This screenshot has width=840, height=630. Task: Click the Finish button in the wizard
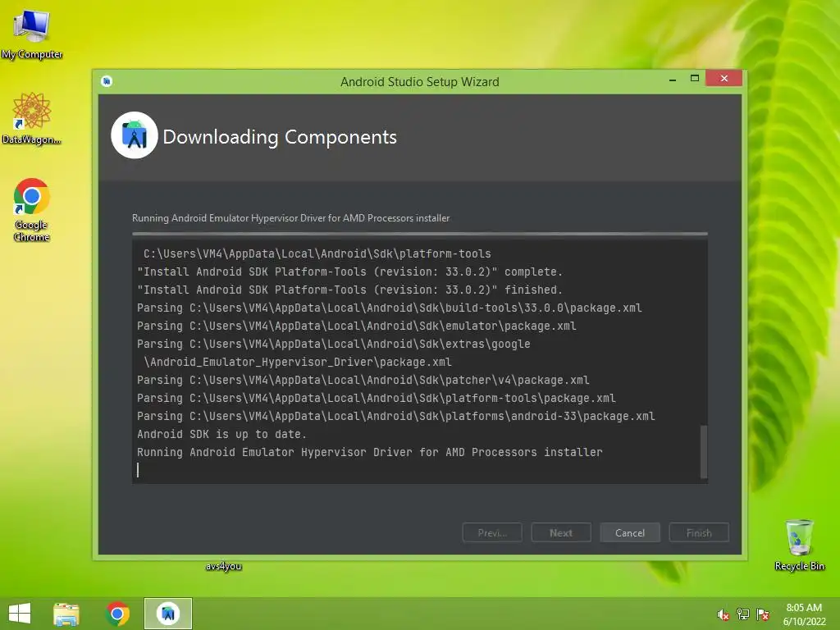point(699,532)
